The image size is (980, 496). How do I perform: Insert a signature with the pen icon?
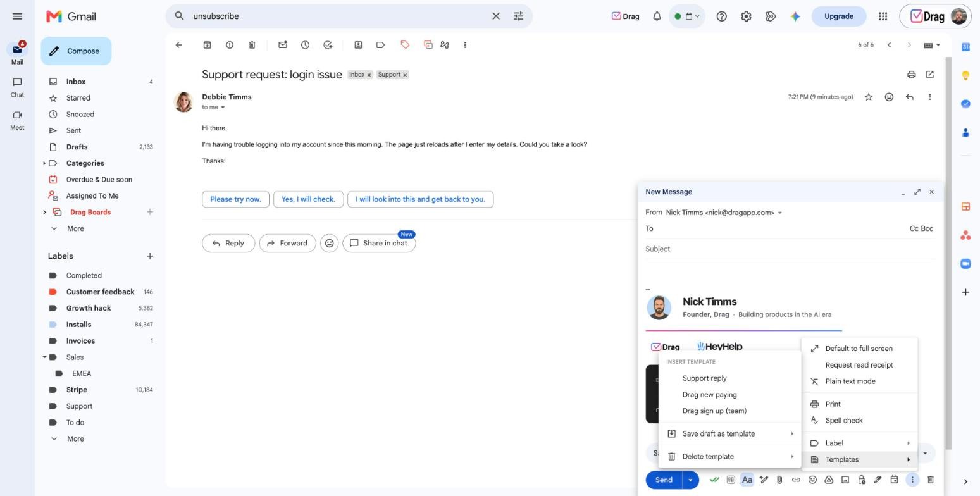coord(878,480)
